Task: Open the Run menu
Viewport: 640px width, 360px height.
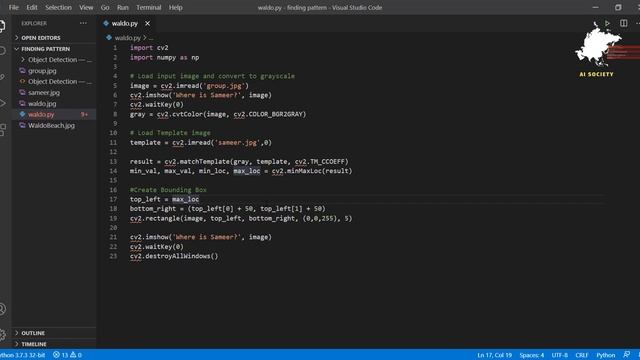Action: [x=122, y=7]
